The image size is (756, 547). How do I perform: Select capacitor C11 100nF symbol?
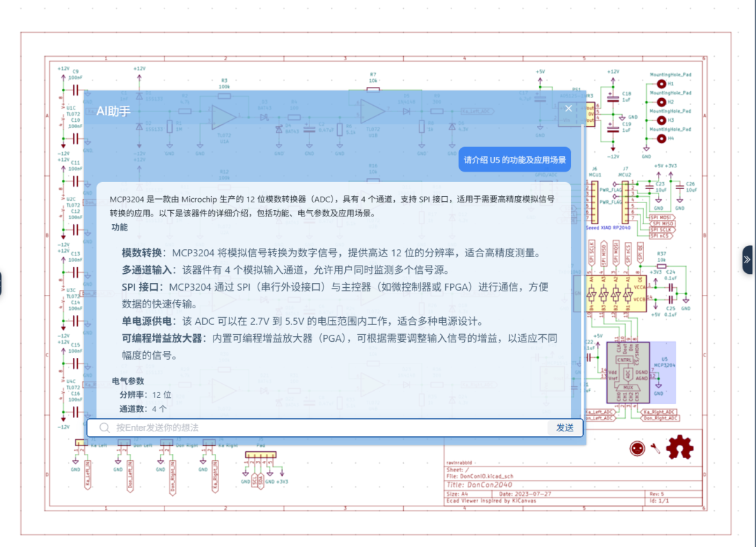click(75, 181)
